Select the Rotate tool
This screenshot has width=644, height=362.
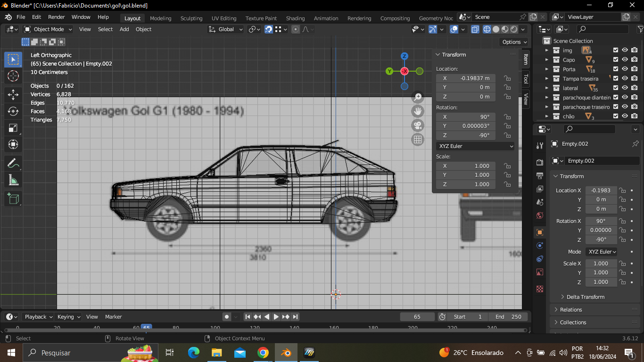[13, 111]
